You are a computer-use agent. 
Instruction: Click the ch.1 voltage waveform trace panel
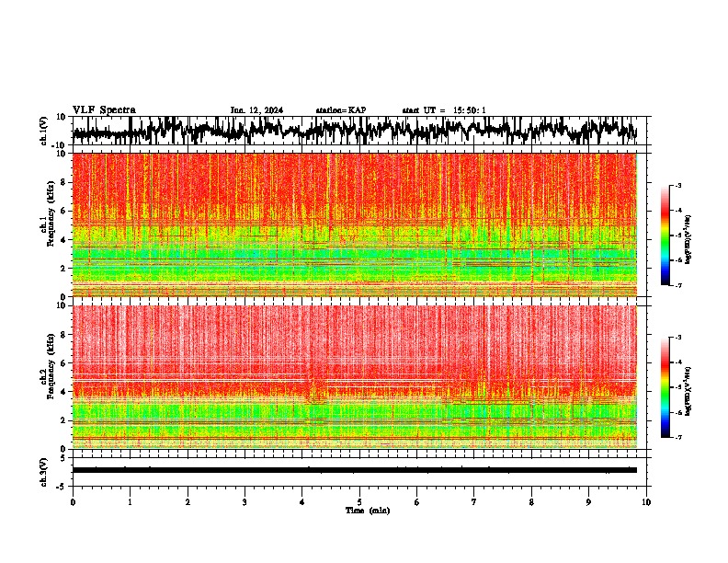coord(359,131)
